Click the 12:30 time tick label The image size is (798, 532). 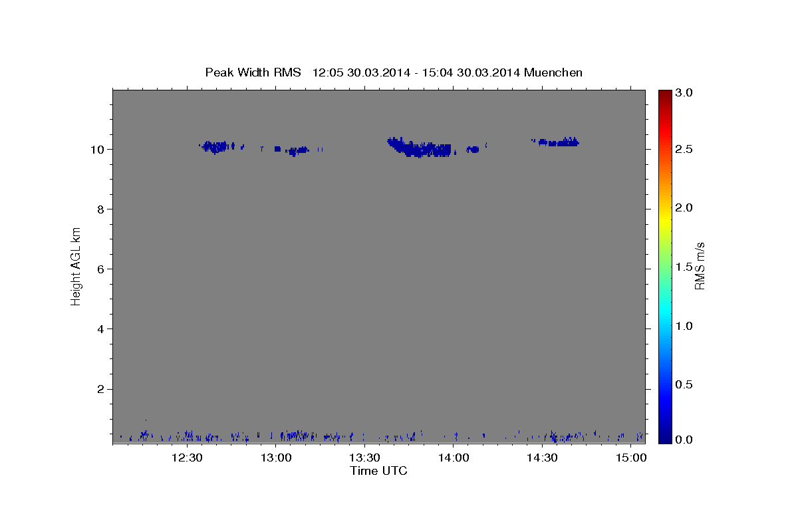click(x=187, y=458)
